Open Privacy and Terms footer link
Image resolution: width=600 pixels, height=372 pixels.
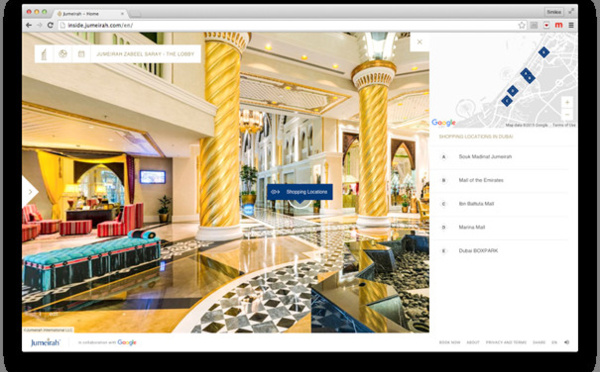pyautogui.click(x=506, y=343)
